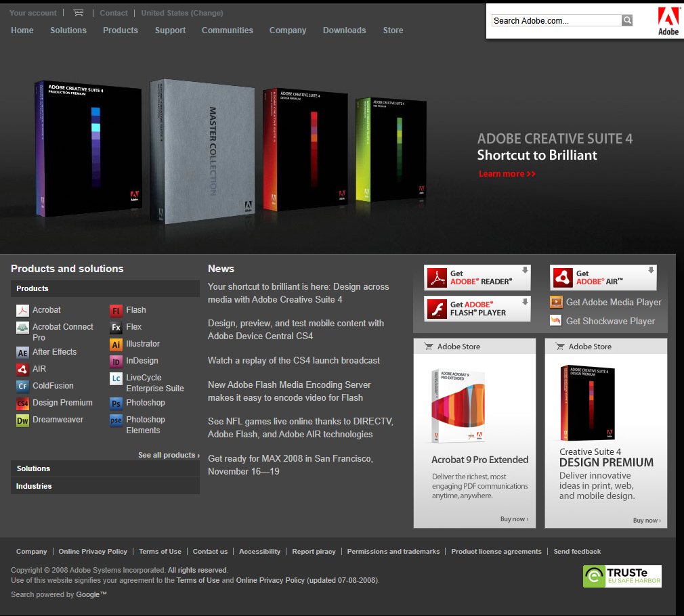Screen dimensions: 684x616
Task: Open news about MAX 2008 San Francisco
Action: coord(291,465)
